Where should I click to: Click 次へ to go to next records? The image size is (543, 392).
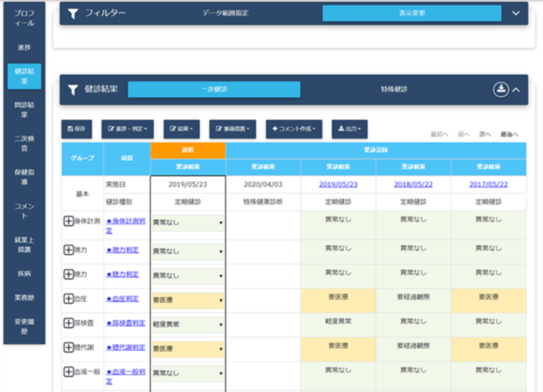[x=485, y=134]
